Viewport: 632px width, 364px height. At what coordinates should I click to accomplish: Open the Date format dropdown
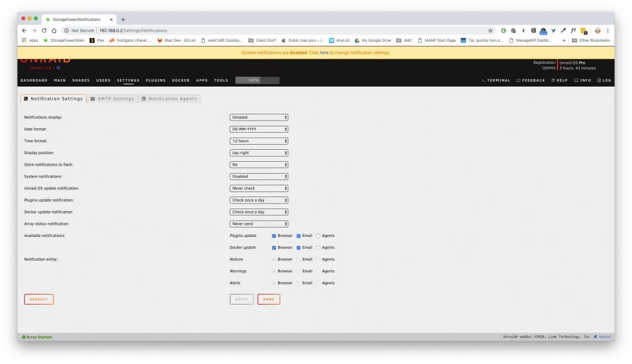(258, 129)
